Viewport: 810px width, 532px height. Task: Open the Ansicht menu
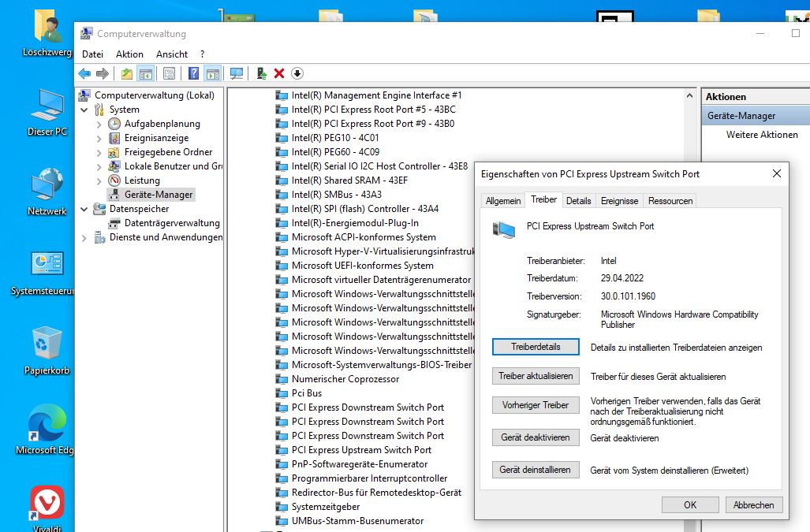pyautogui.click(x=171, y=54)
